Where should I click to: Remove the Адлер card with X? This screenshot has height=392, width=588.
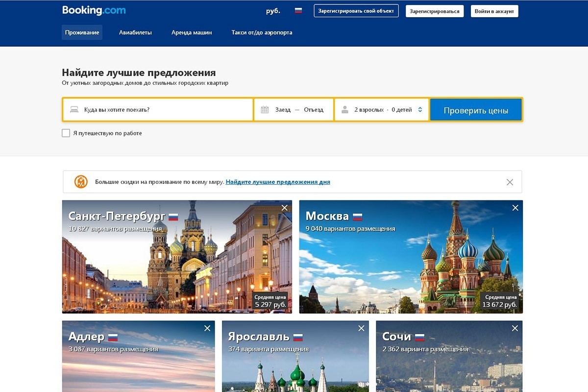tap(207, 328)
